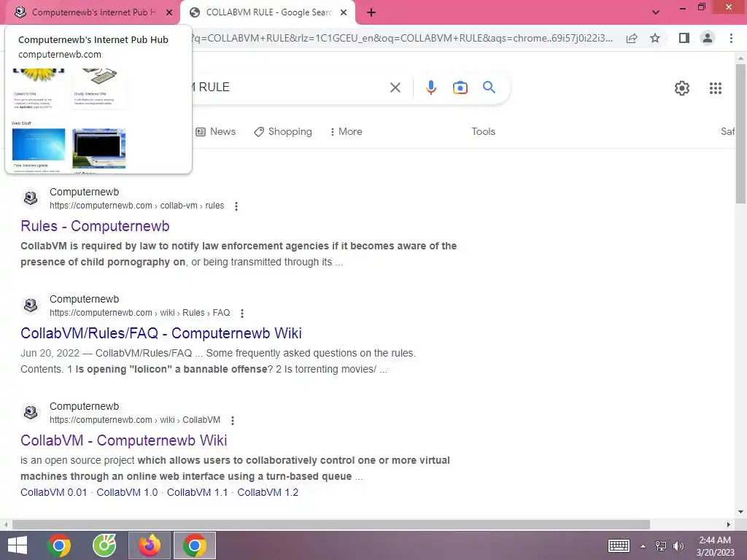The image size is (747, 560).
Task: Click the vertical page scrollbar thumb
Action: point(740,133)
